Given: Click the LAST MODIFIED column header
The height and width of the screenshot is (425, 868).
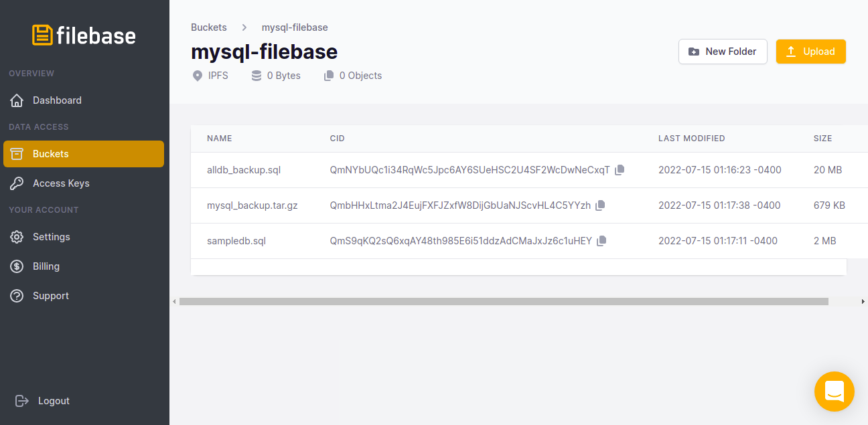Looking at the screenshot, I should coord(692,139).
